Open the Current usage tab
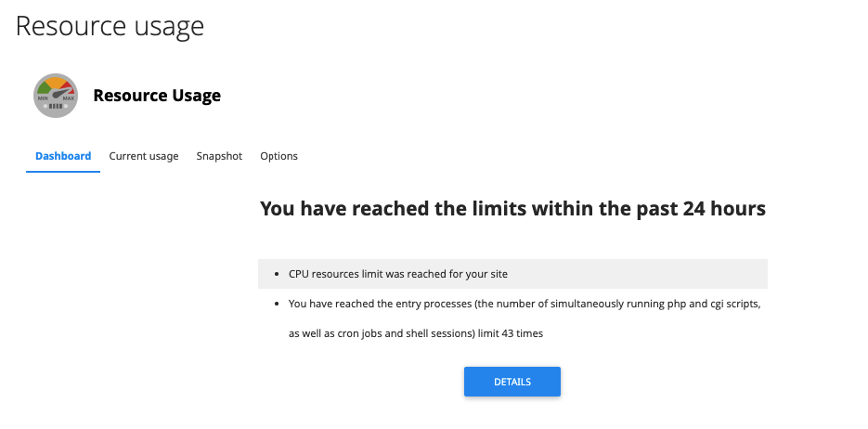 (x=144, y=156)
